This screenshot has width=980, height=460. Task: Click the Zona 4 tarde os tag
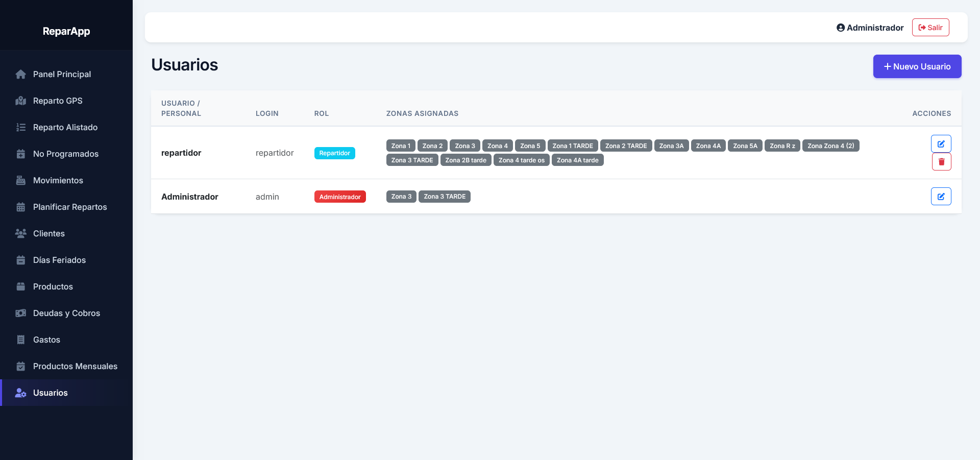pyautogui.click(x=522, y=160)
